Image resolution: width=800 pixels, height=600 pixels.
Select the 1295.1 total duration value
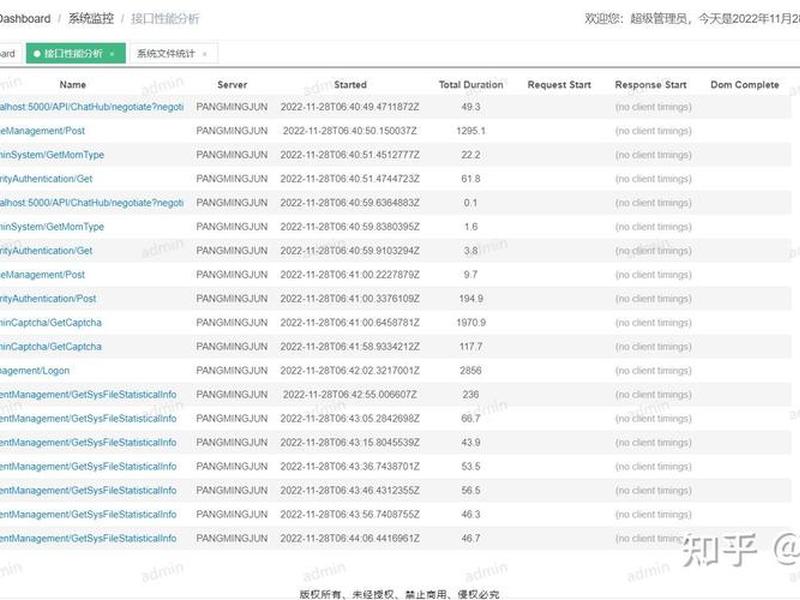coord(471,131)
